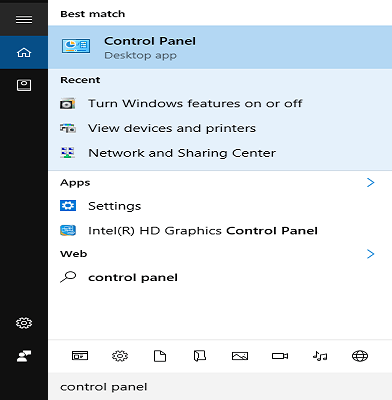Open the Notebook icon in the sidebar
392x400 pixels.
click(x=24, y=85)
